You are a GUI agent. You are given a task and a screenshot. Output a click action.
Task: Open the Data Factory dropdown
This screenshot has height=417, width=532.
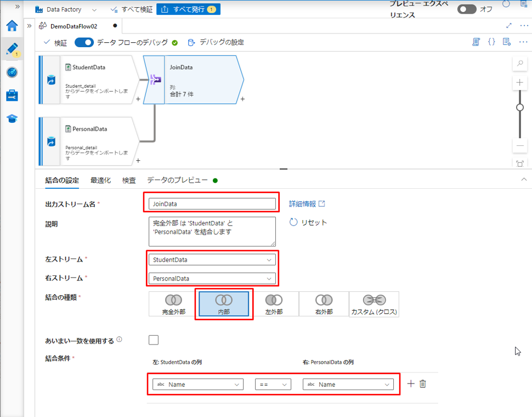[66, 9]
